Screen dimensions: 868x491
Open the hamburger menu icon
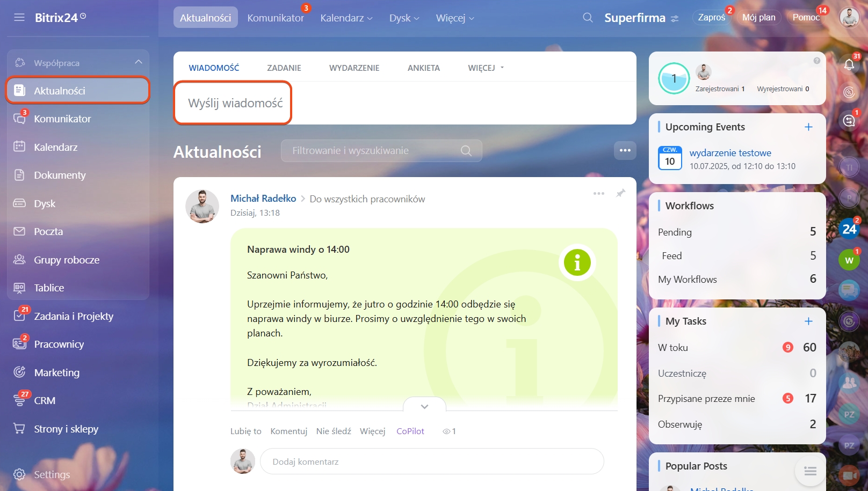[x=19, y=18]
